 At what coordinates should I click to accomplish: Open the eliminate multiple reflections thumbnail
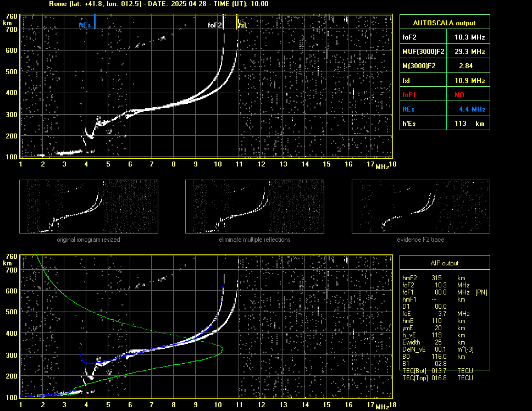(x=254, y=207)
